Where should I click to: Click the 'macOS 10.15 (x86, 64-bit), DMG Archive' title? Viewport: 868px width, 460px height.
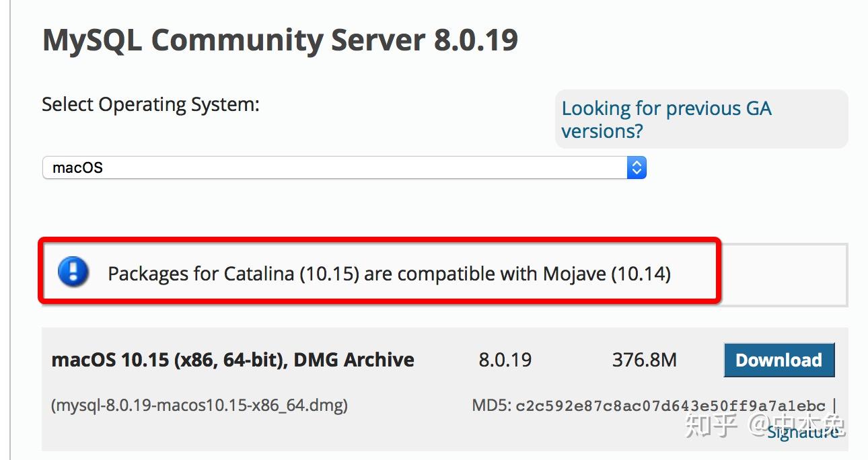point(233,360)
